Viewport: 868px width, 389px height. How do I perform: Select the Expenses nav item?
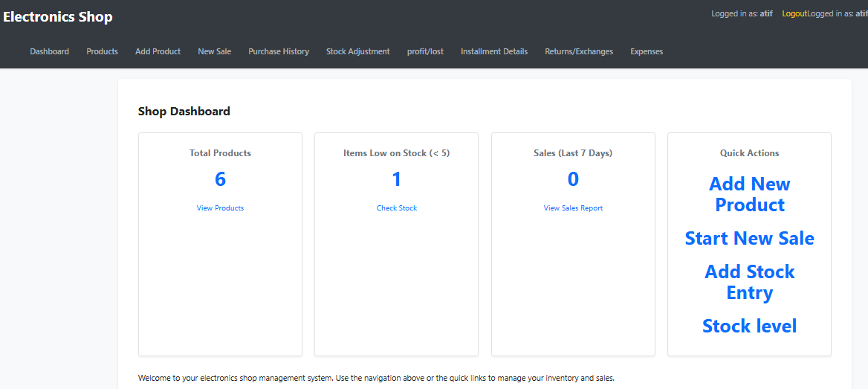647,51
